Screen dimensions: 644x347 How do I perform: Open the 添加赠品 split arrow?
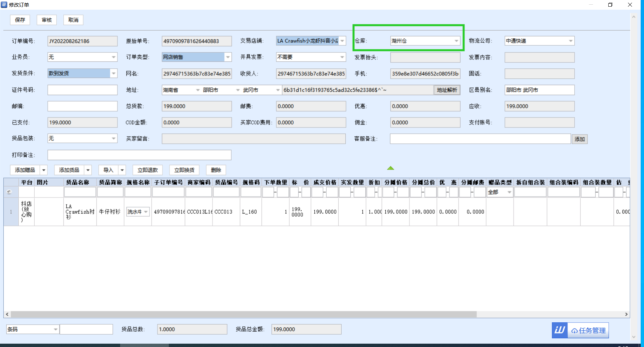point(44,170)
